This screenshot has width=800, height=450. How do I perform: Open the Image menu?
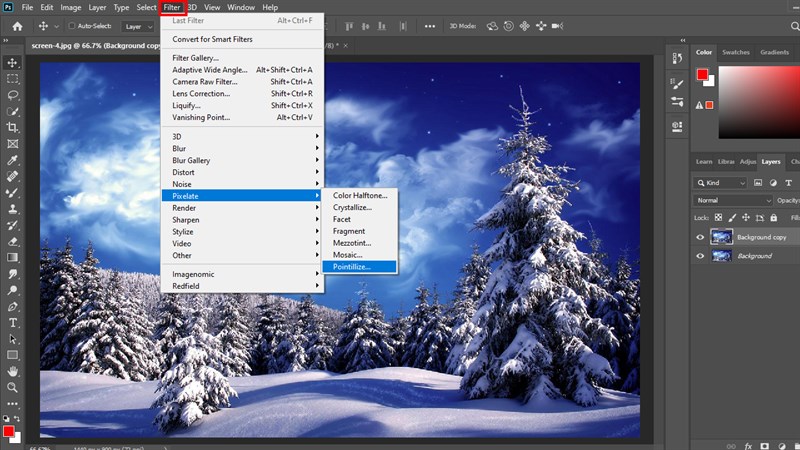[x=70, y=8]
